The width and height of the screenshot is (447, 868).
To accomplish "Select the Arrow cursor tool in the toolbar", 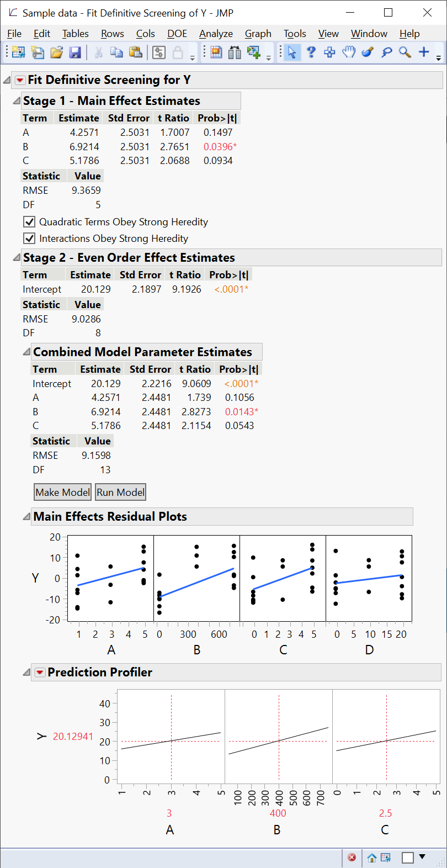I will coord(290,52).
